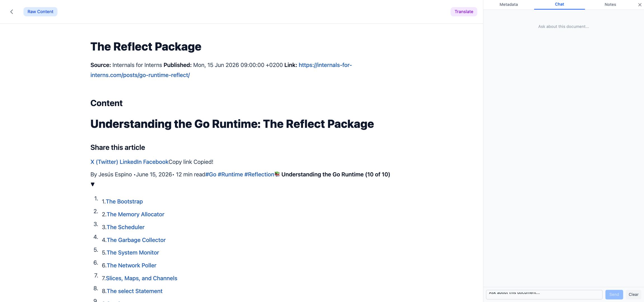Viewport: 644px width, 302px height.
Task: Switch to the Metadata tab
Action: pos(508,4)
